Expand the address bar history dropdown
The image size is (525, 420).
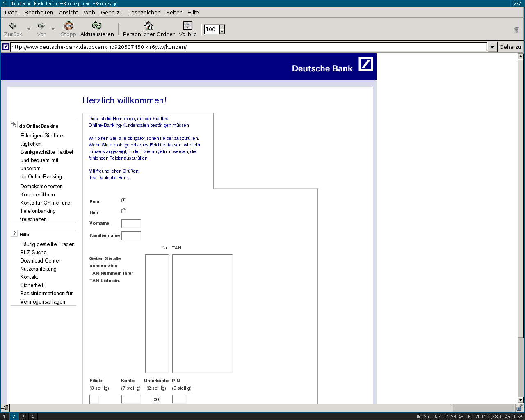pyautogui.click(x=492, y=47)
